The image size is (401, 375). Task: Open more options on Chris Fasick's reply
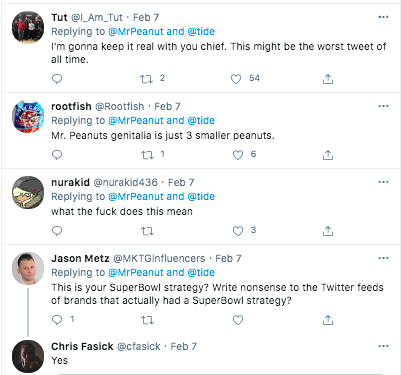[383, 346]
